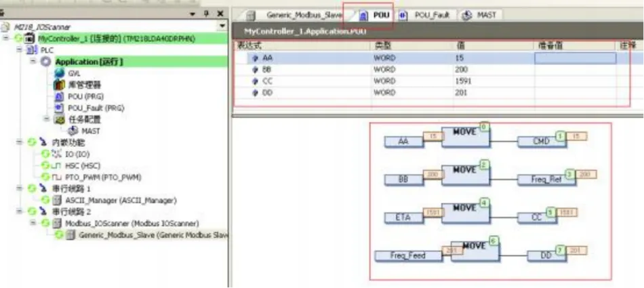
Task: Open the dropdown arrow beside M218_IOScanner
Action: point(223,26)
